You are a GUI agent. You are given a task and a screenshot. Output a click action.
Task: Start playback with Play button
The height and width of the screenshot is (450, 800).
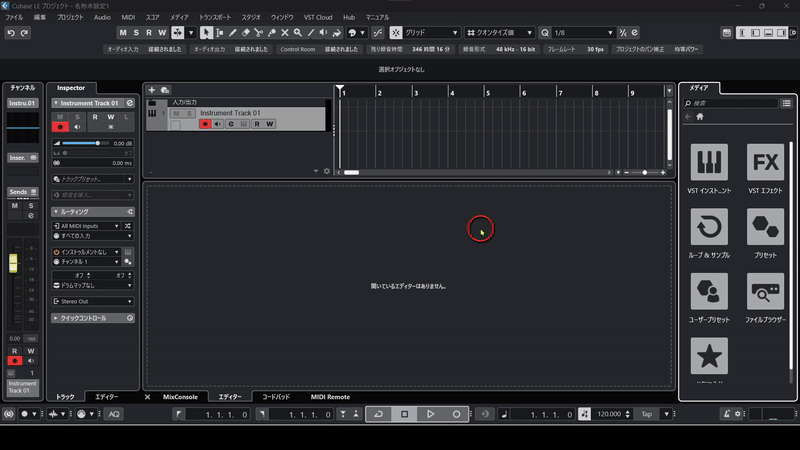[430, 414]
